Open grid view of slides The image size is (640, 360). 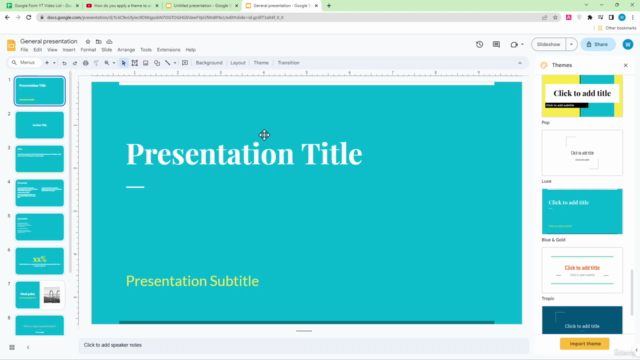coord(12,347)
